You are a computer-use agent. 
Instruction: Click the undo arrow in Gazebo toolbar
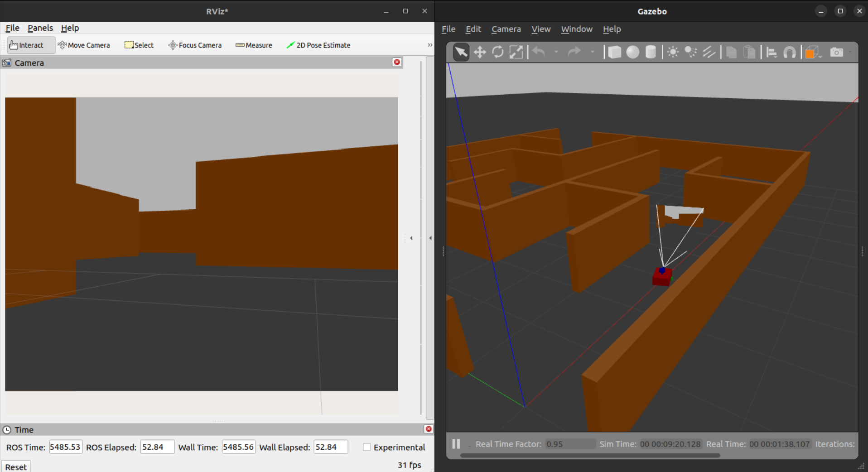point(539,52)
